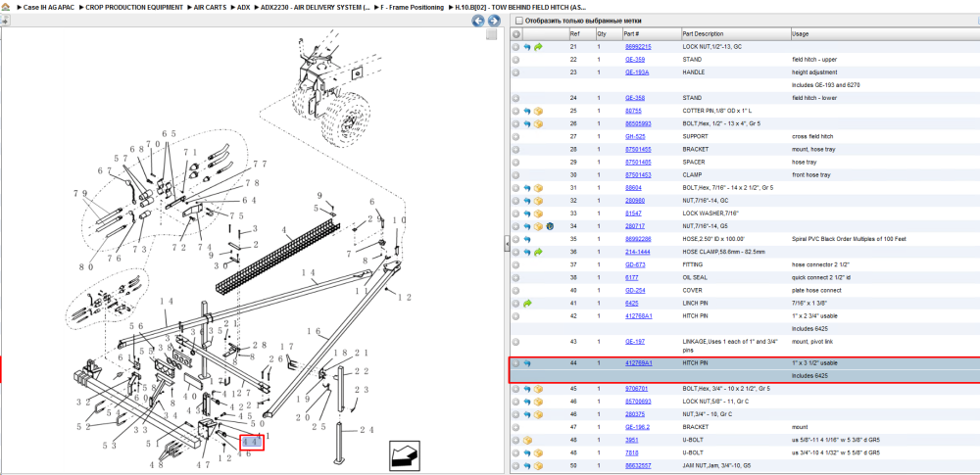Go to the home icon in breadcrumb

click(6, 8)
